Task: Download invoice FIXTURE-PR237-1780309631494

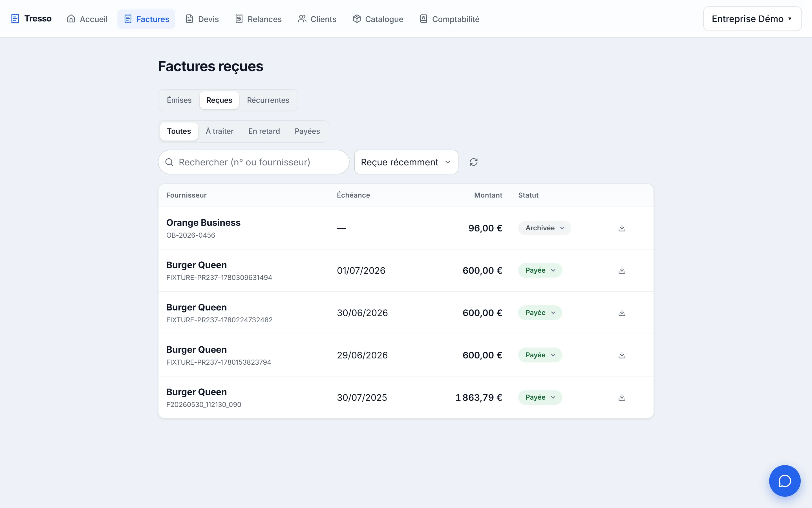Action: pos(622,270)
